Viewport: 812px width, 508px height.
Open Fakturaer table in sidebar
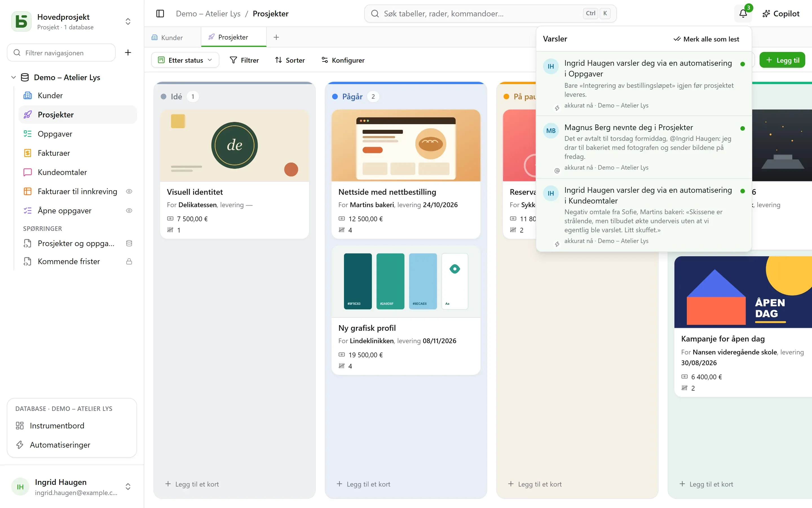click(x=77, y=153)
